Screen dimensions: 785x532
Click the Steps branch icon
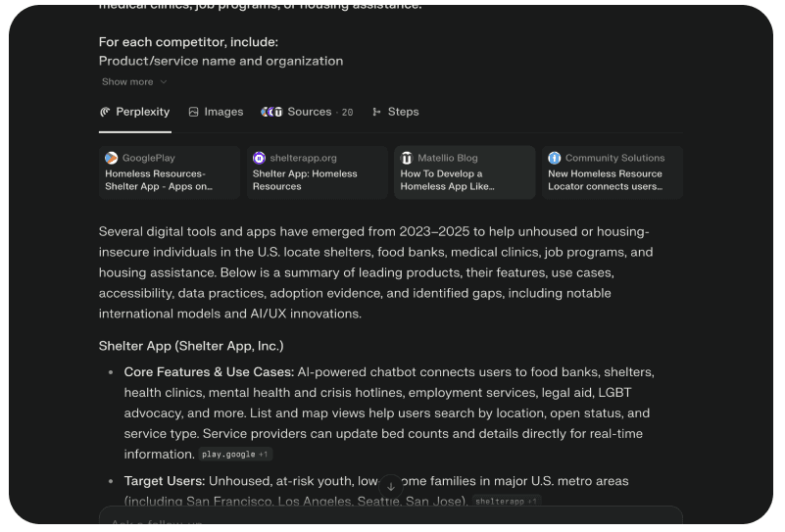[376, 112]
